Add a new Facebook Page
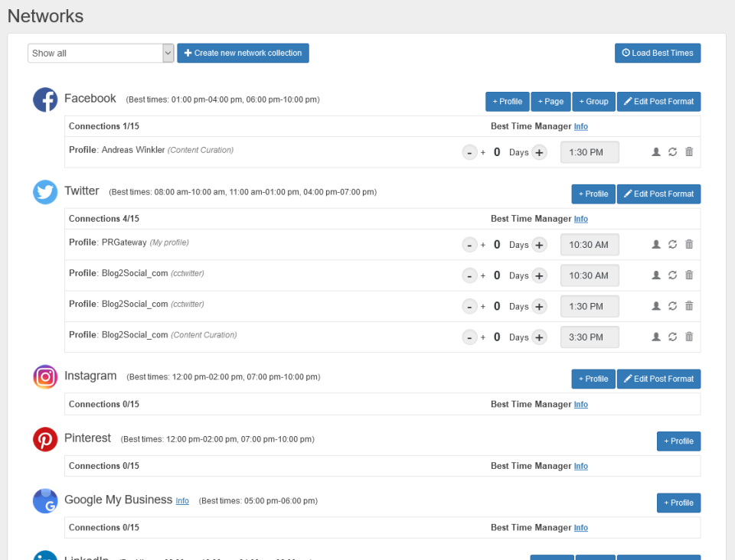The width and height of the screenshot is (735, 560). 550,101
